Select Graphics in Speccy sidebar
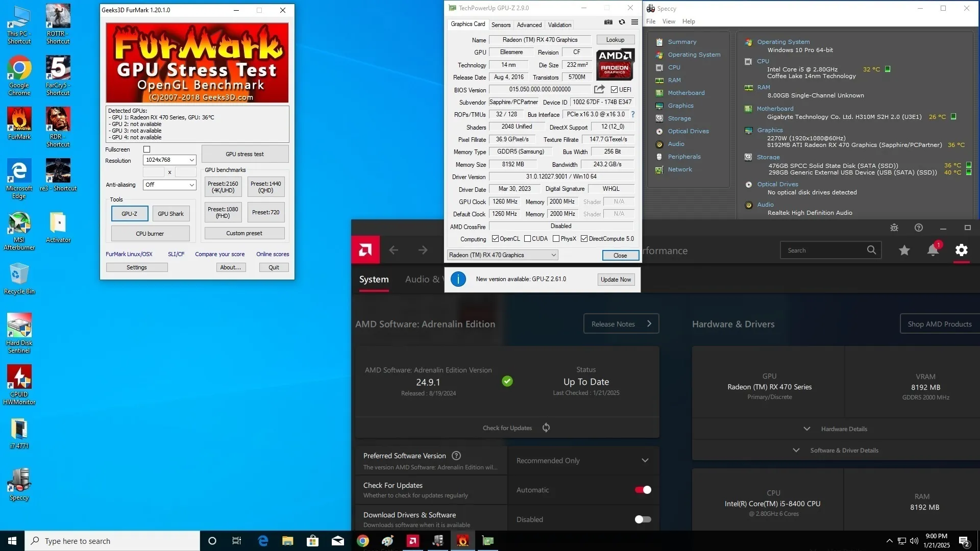This screenshot has height=551, width=980. pyautogui.click(x=680, y=106)
